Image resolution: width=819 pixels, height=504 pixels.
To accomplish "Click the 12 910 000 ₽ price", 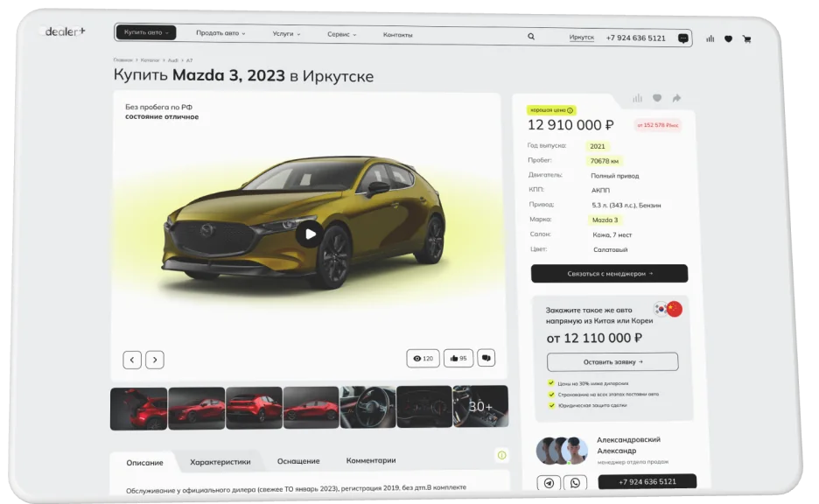I will 570,125.
